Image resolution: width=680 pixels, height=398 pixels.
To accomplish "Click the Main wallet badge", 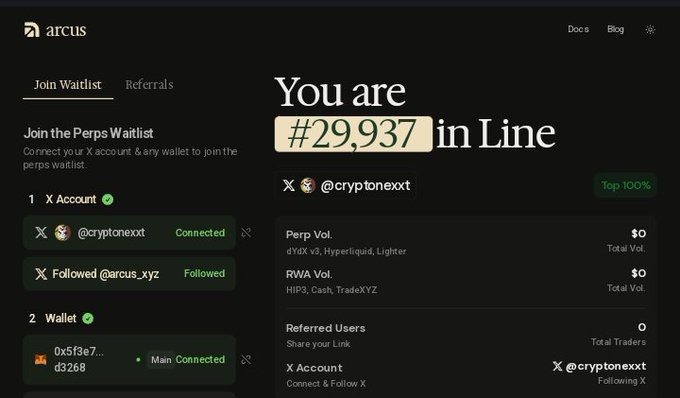I will (161, 360).
